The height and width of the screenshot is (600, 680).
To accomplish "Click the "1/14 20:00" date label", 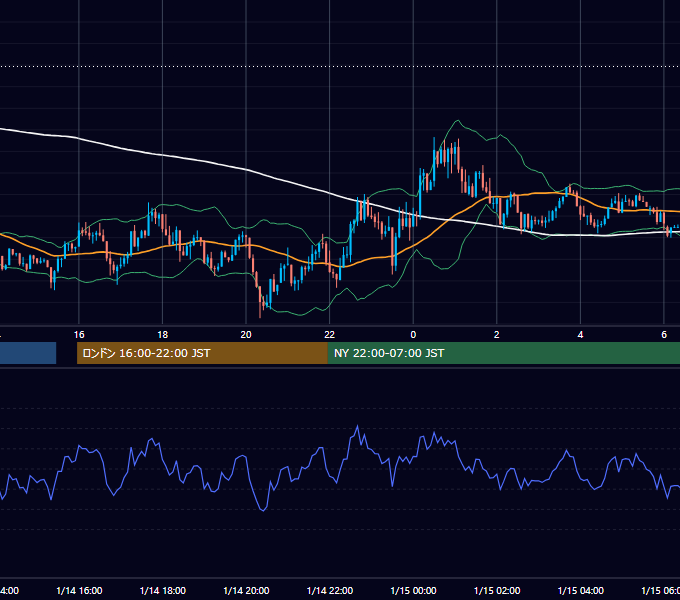I will tap(246, 590).
